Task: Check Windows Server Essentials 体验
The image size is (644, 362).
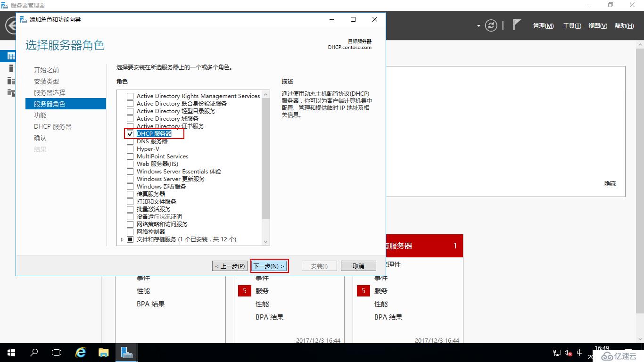Action: [130, 172]
